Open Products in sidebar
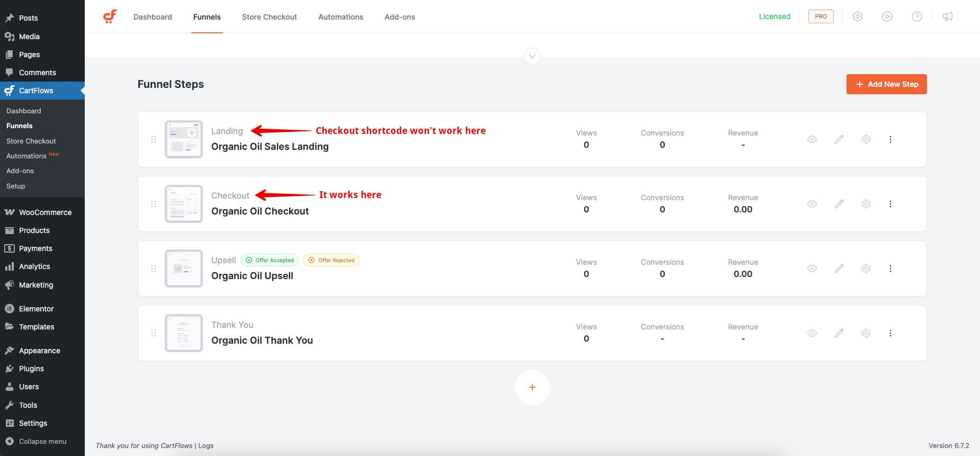 point(42,230)
